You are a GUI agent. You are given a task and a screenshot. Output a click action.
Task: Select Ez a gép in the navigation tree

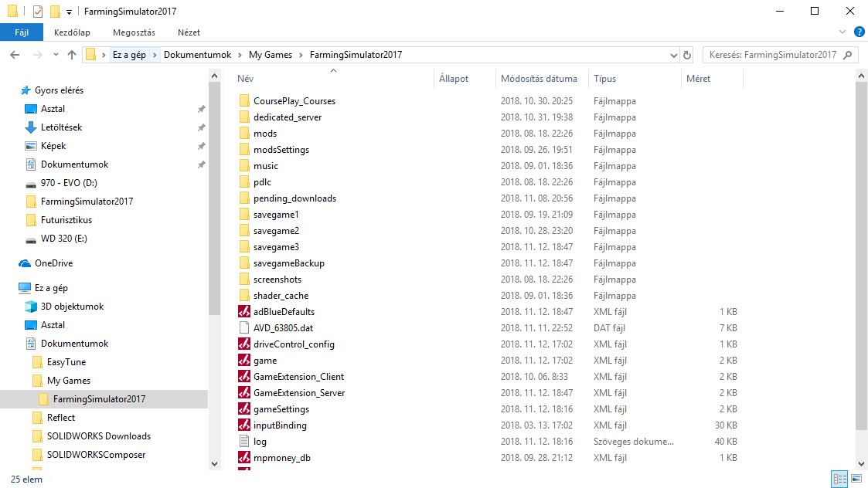[x=51, y=288]
